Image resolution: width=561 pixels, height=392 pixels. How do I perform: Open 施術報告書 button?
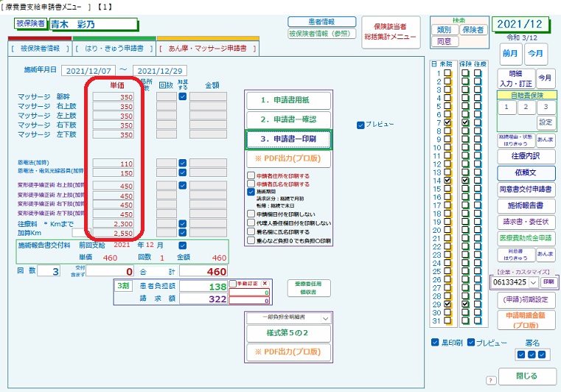pos(526,206)
